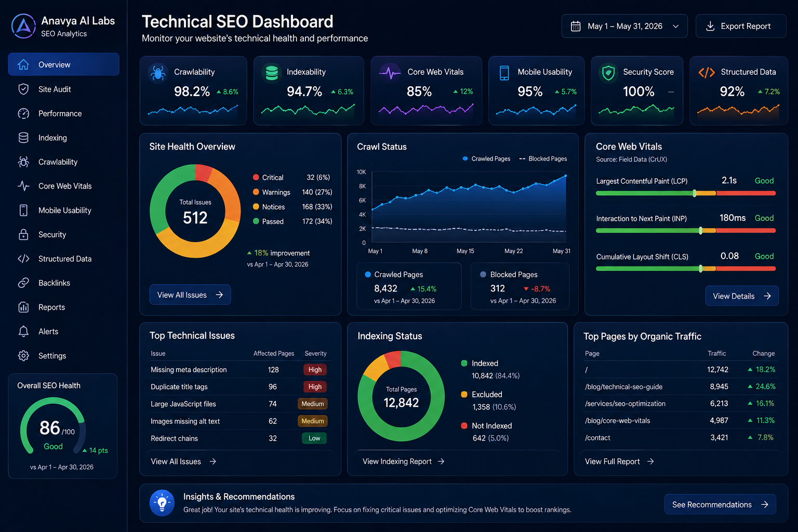Click the Backlinks chain link icon

tap(23, 283)
